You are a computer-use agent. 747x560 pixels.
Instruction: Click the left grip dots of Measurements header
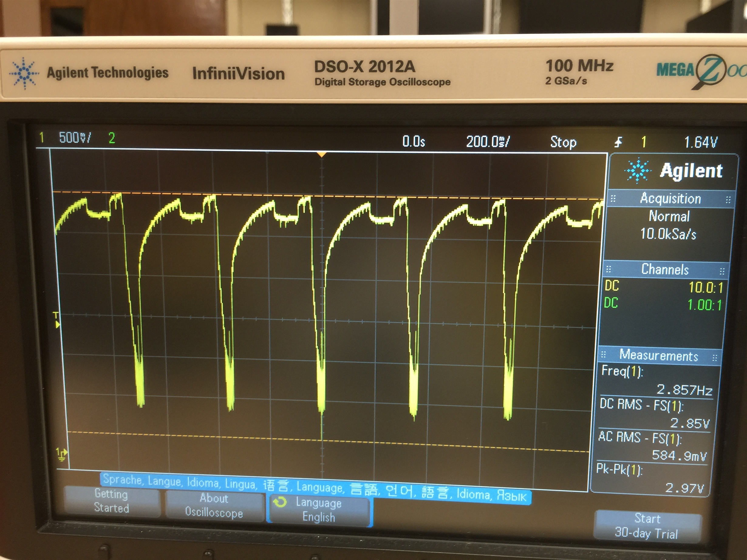(x=603, y=355)
